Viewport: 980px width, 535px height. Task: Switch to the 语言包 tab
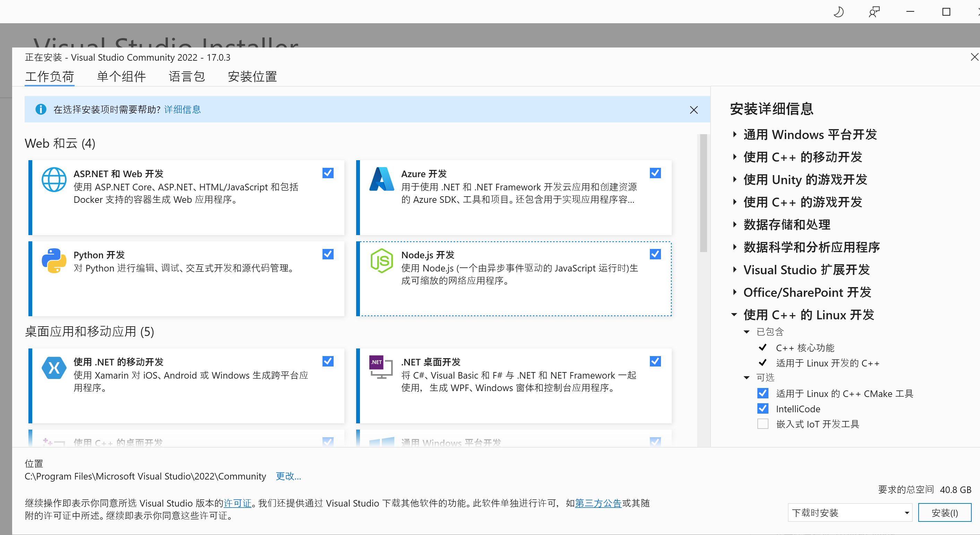(x=187, y=77)
